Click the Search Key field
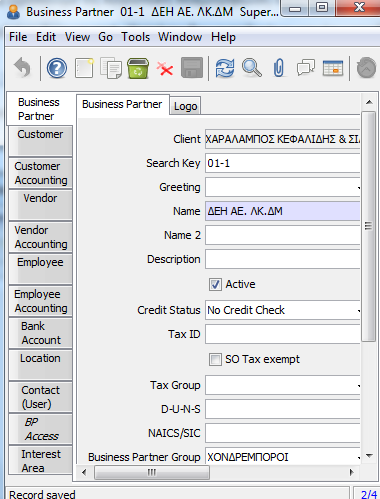 point(283,163)
